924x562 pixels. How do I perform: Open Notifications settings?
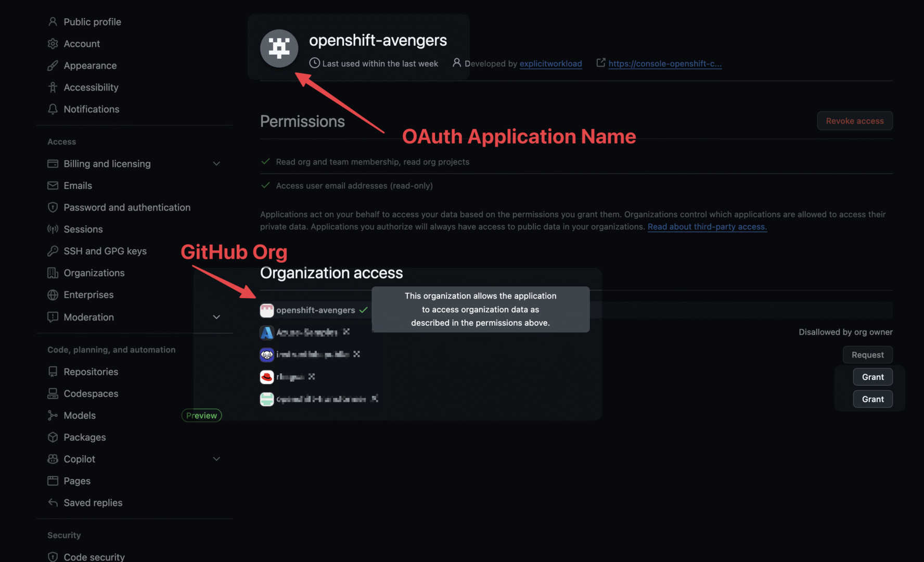click(x=91, y=109)
